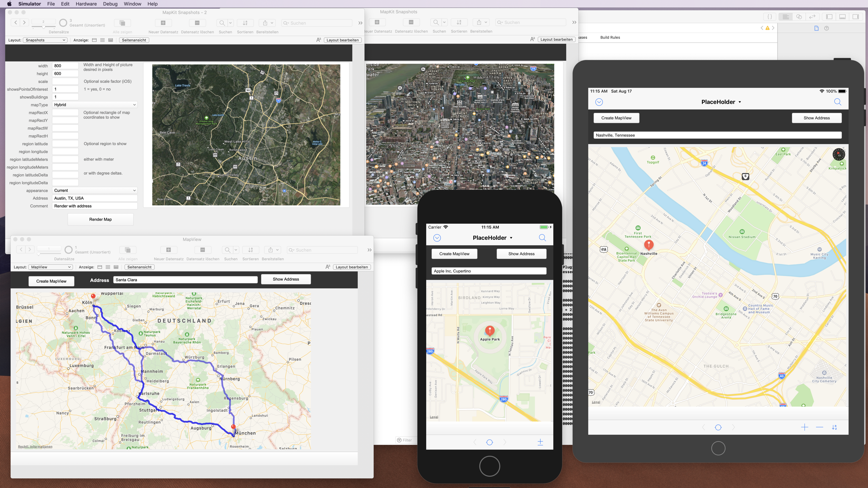The width and height of the screenshot is (868, 488).
Task: Select the list view Anzeige toggle in Snapshots layout bar
Action: click(x=102, y=40)
